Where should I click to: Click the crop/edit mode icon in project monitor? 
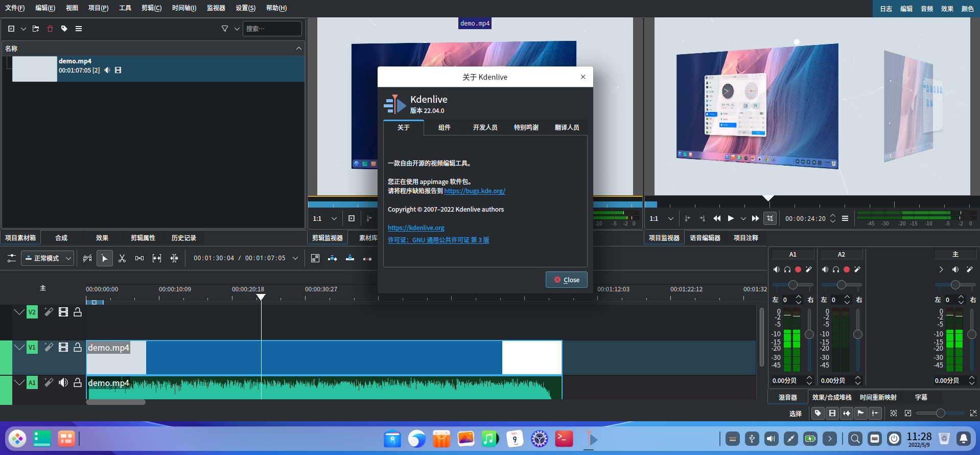click(x=770, y=218)
